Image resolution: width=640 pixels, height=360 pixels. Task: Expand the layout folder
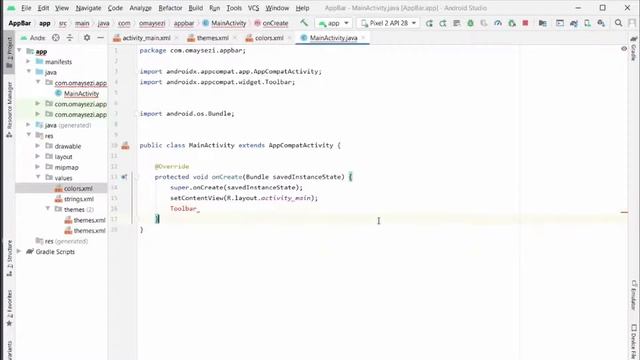click(38, 156)
